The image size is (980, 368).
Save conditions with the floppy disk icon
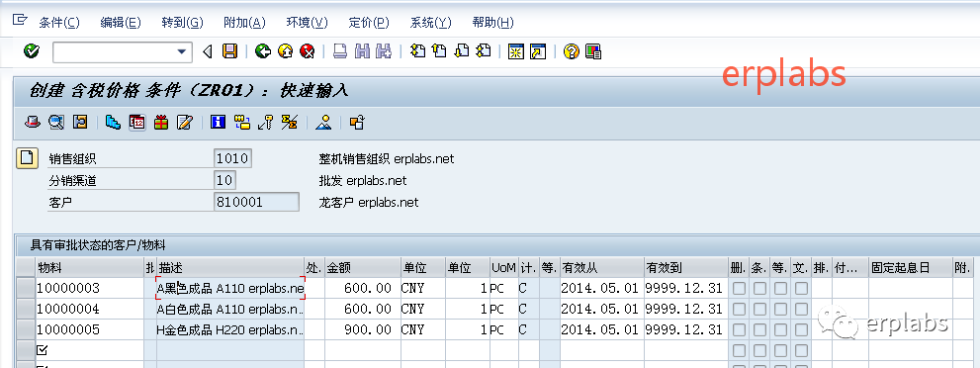pyautogui.click(x=230, y=51)
